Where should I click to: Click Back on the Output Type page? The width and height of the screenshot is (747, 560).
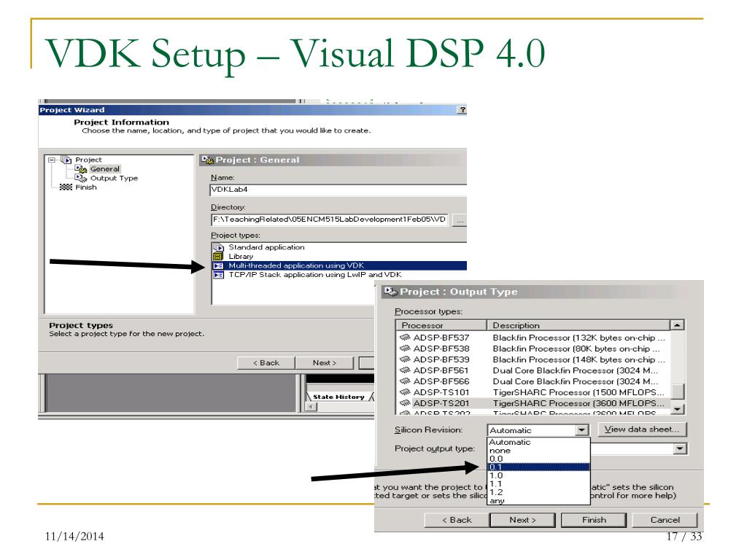(x=457, y=520)
